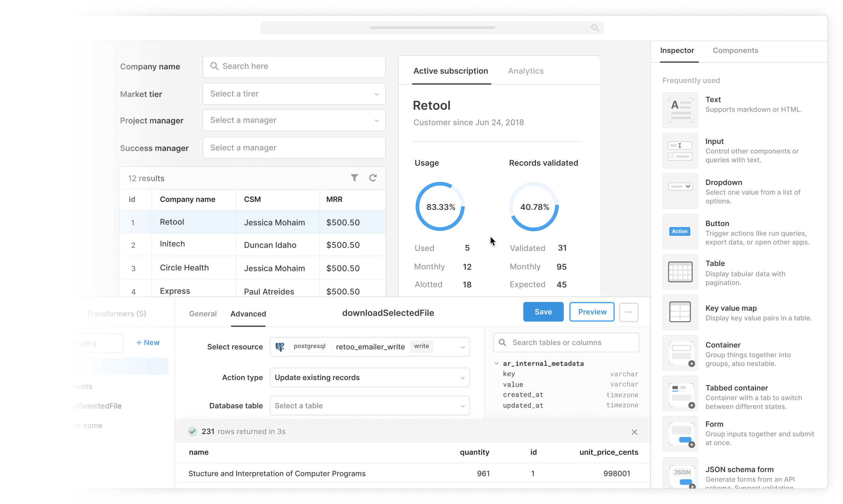
Task: Click the Components tab in right panel
Action: tap(735, 50)
